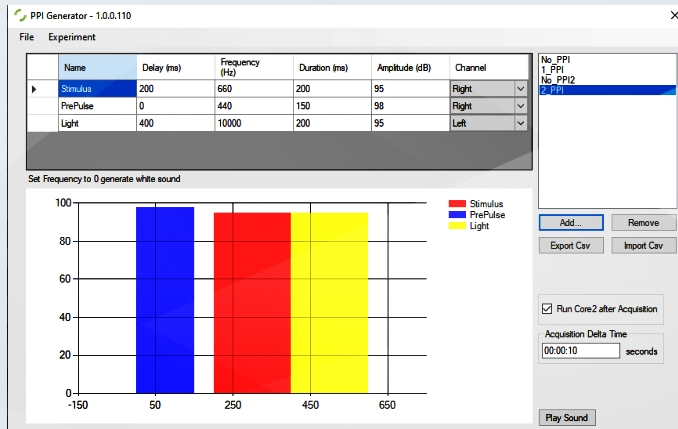Select 1_PPI in the experiment list

(x=551, y=69)
